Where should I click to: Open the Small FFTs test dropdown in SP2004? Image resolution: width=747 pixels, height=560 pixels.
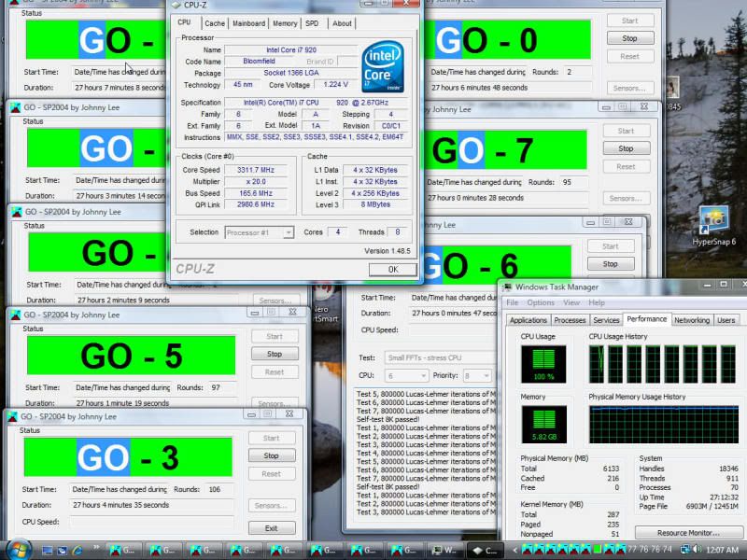[441, 357]
